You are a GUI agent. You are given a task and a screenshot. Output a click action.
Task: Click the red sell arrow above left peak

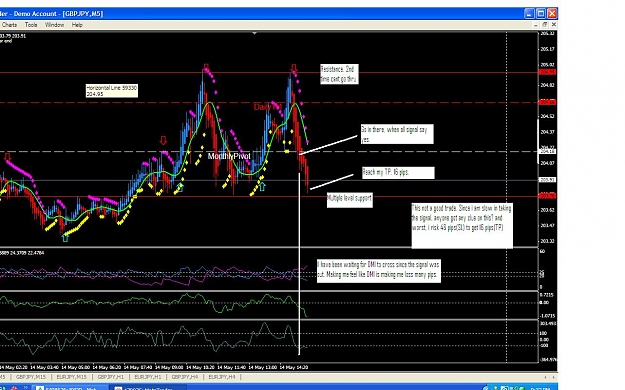[206, 67]
